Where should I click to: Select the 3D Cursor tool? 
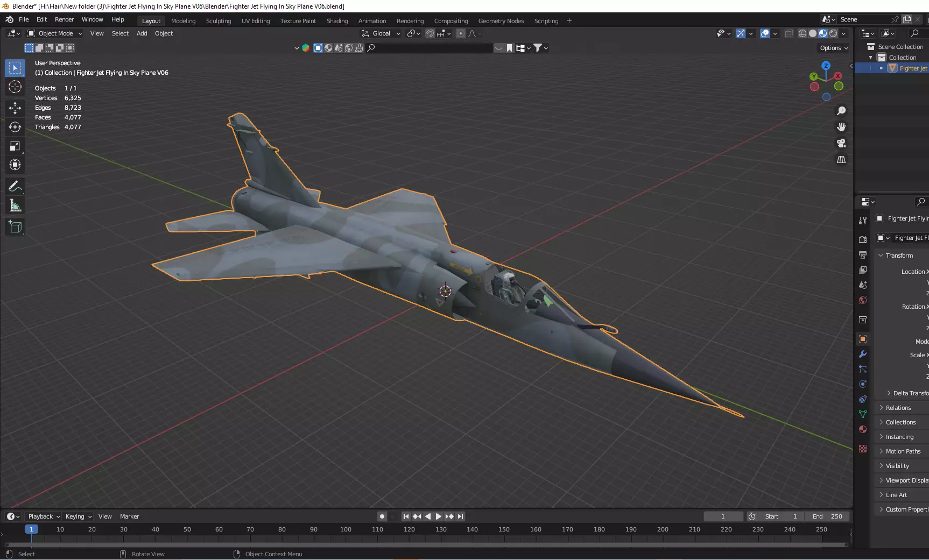(15, 87)
